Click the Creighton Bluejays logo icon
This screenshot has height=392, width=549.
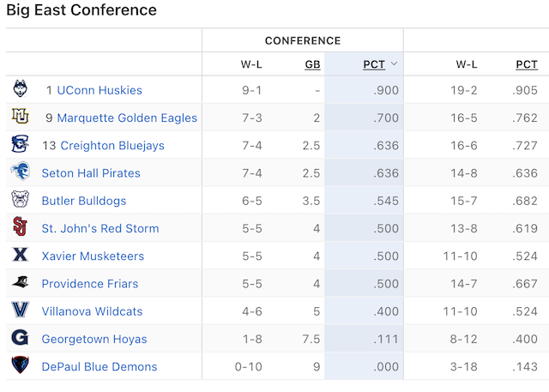point(20,144)
